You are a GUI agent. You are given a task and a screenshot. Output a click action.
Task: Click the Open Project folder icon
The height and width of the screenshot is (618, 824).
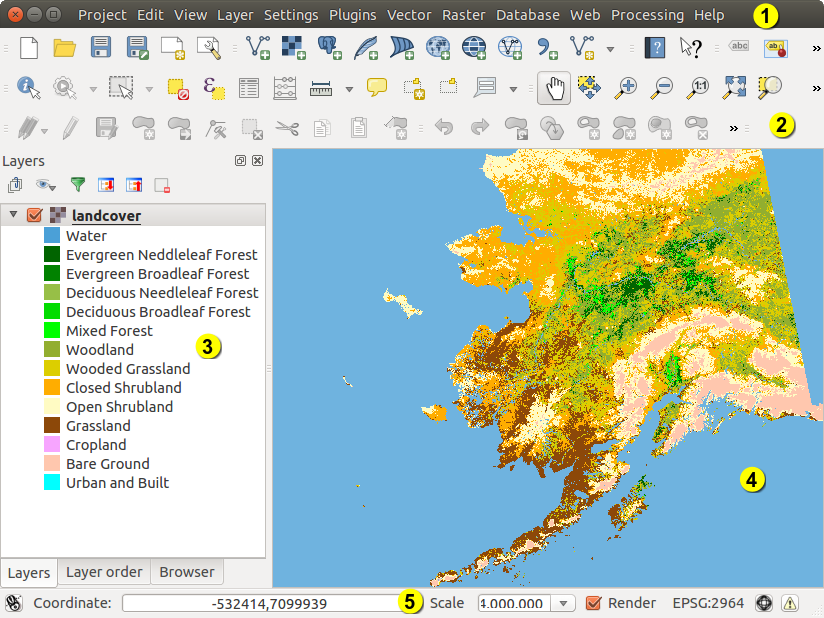pyautogui.click(x=65, y=47)
